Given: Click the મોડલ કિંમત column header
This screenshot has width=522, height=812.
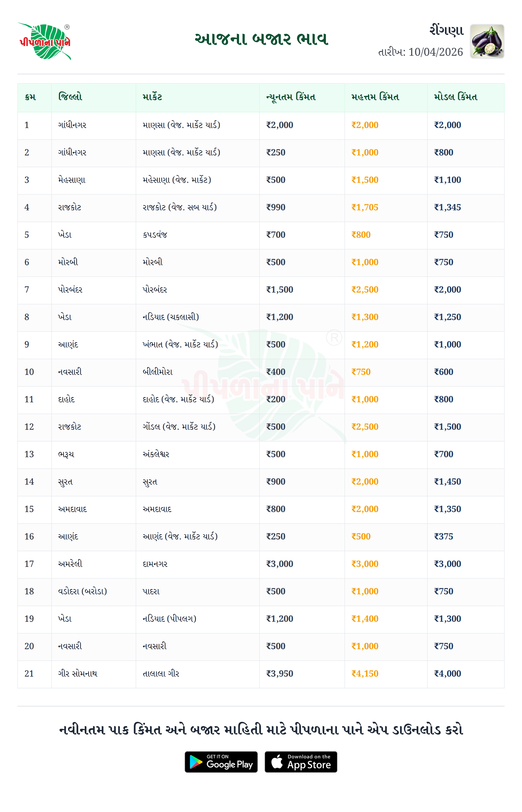Looking at the screenshot, I should pos(456,97).
